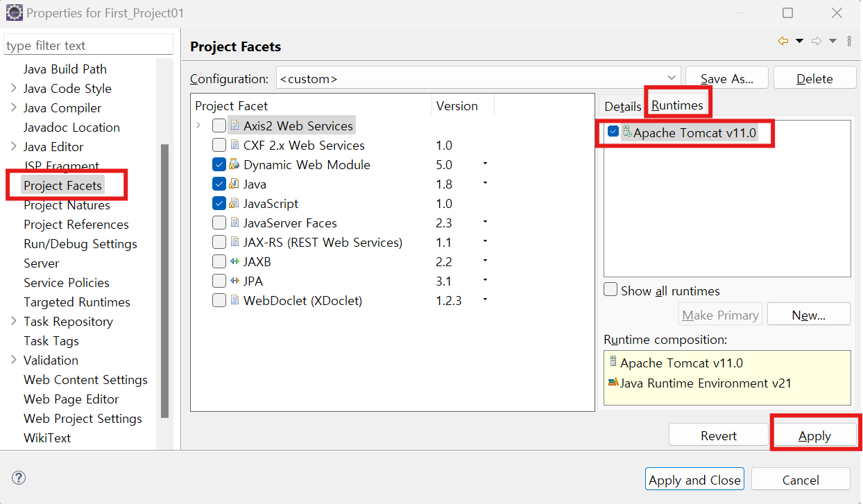
Task: Expand the Axis2 Web Services row
Action: (x=199, y=125)
